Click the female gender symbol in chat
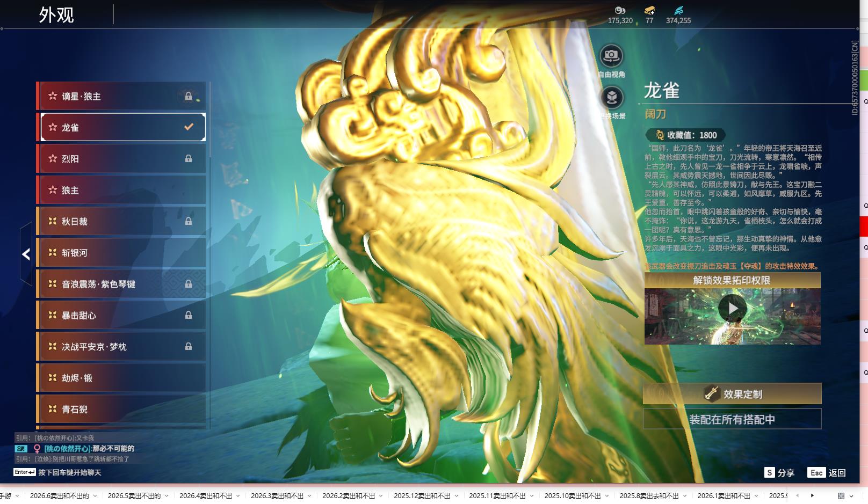 pos(37,449)
